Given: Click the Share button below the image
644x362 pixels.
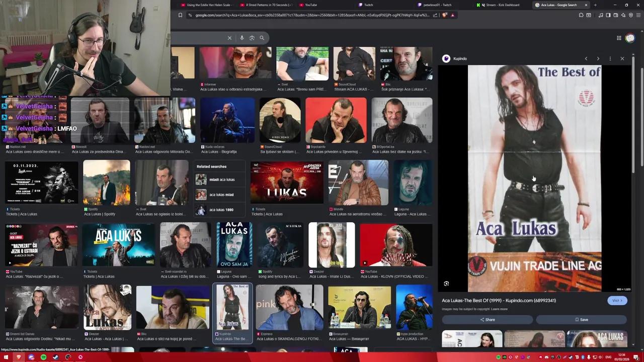Looking at the screenshot, I should tap(487, 319).
